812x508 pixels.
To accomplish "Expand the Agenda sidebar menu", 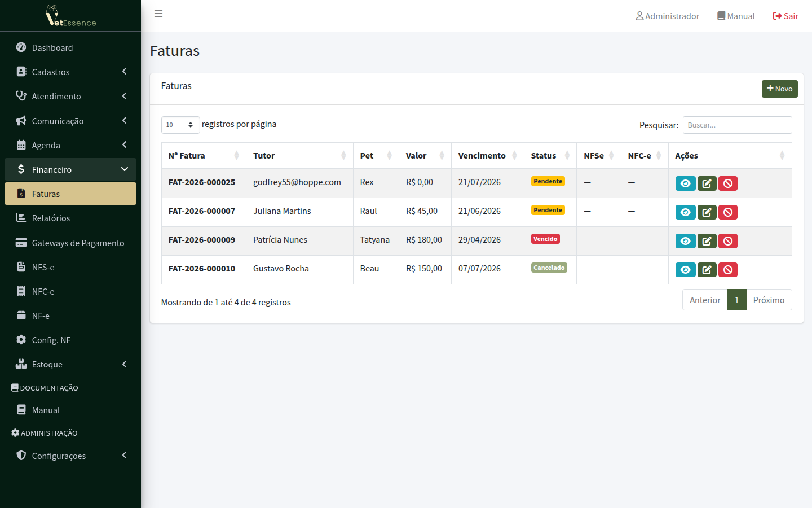I will [x=70, y=145].
